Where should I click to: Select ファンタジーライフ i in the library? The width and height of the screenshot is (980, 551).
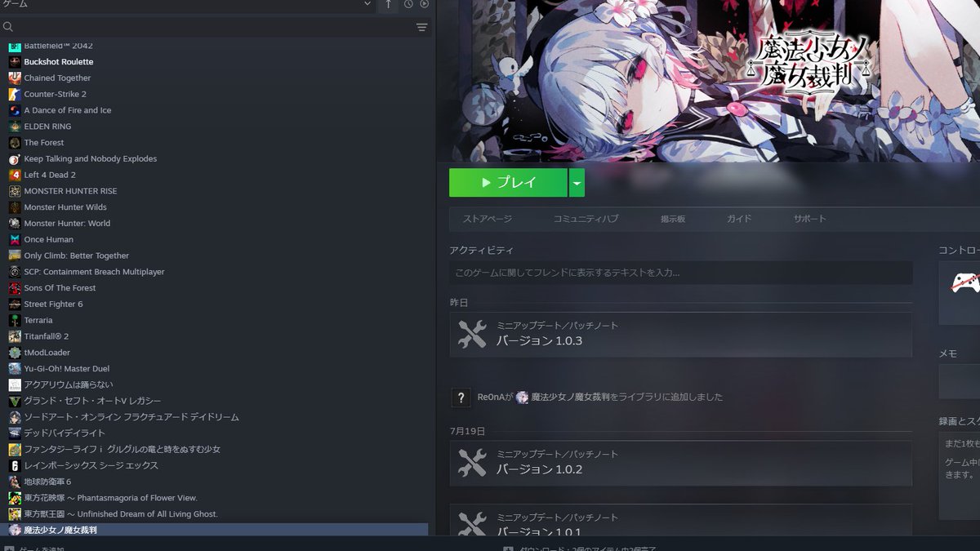coord(122,449)
